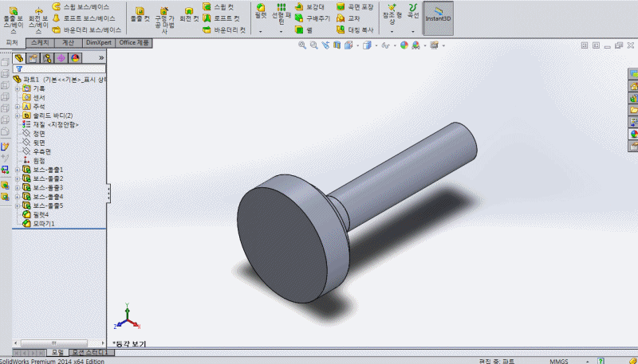The height and width of the screenshot is (364, 638).
Task: Select the 정면 (Front) plane in tree
Action: (x=38, y=134)
